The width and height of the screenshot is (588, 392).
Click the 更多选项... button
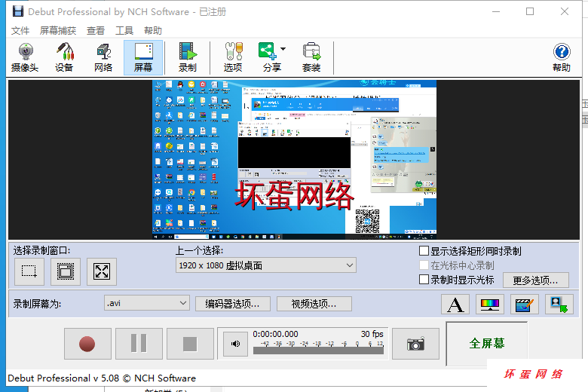coord(535,280)
